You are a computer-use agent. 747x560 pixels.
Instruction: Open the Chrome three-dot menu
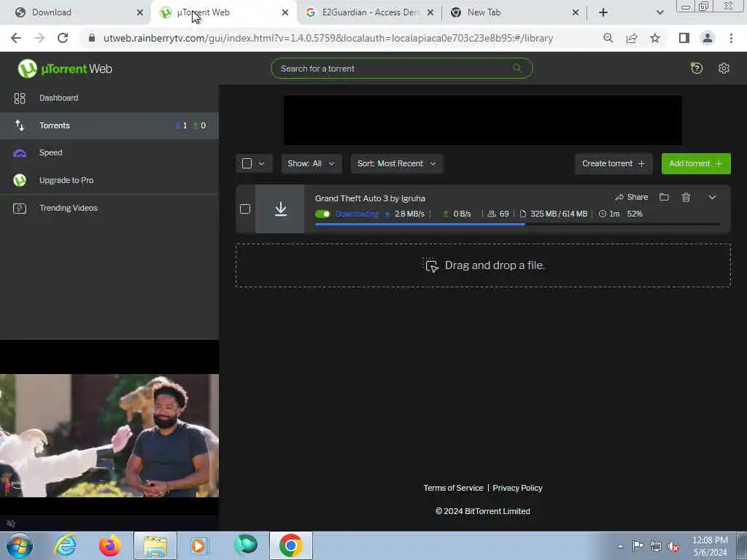click(731, 38)
